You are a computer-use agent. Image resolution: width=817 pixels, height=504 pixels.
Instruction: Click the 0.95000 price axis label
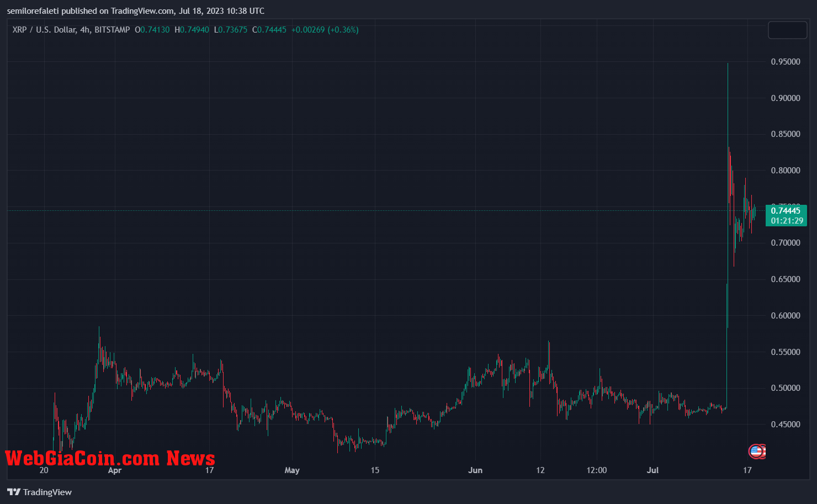pos(786,62)
